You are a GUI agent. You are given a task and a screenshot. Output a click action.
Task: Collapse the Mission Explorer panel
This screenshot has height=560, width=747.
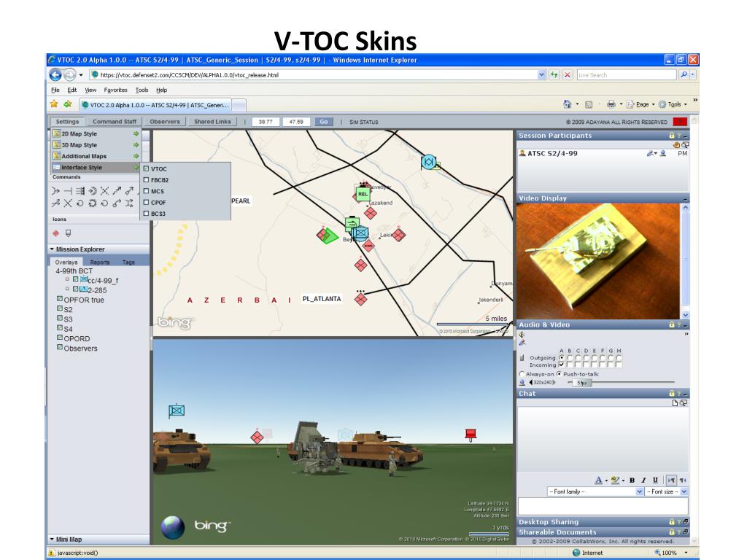[x=52, y=249]
